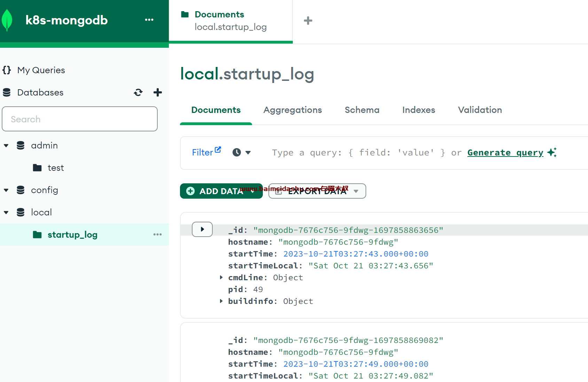This screenshot has width=588, height=382.
Task: Click the My Queries curly braces icon
Action: (7, 70)
